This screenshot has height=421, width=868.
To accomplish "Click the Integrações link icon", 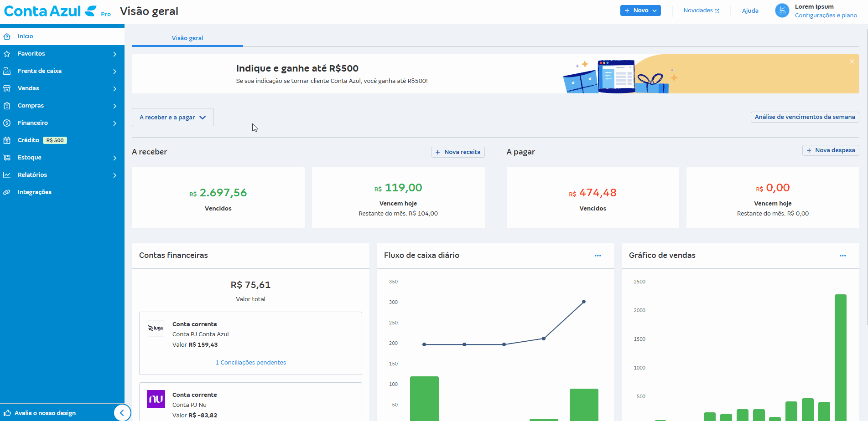I will [x=7, y=192].
